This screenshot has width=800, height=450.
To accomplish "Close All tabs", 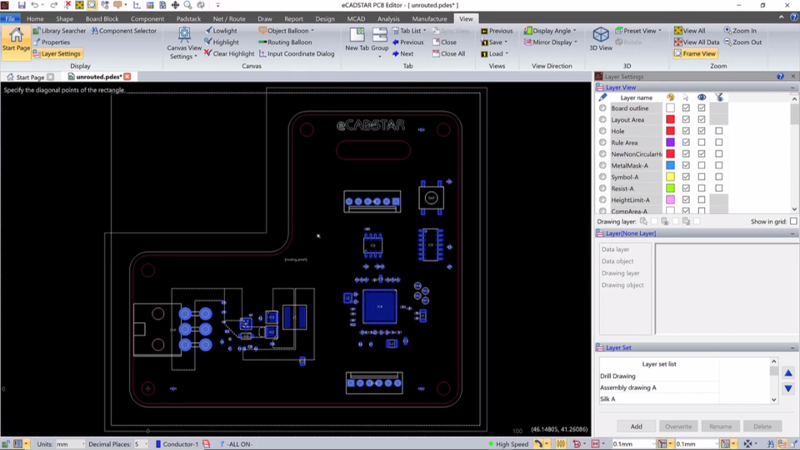I will [x=448, y=54].
